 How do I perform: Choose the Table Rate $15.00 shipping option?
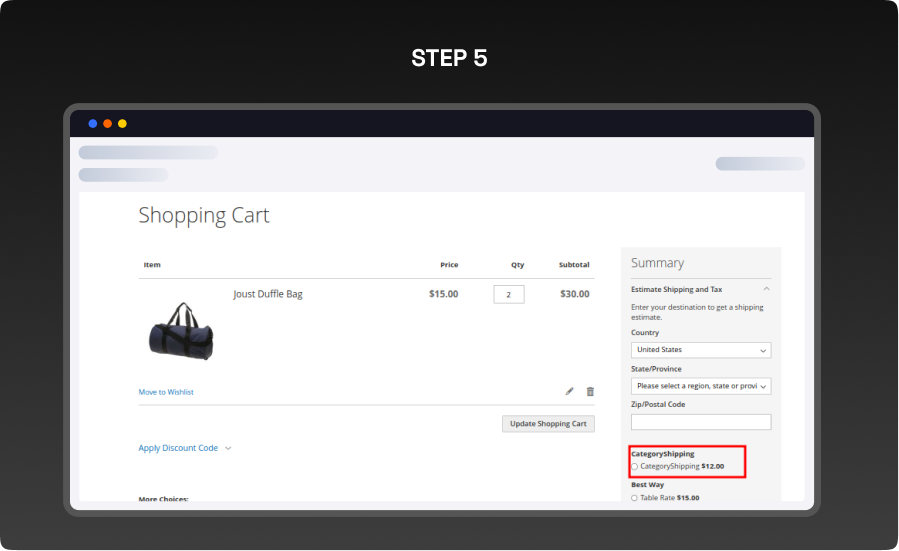(635, 497)
